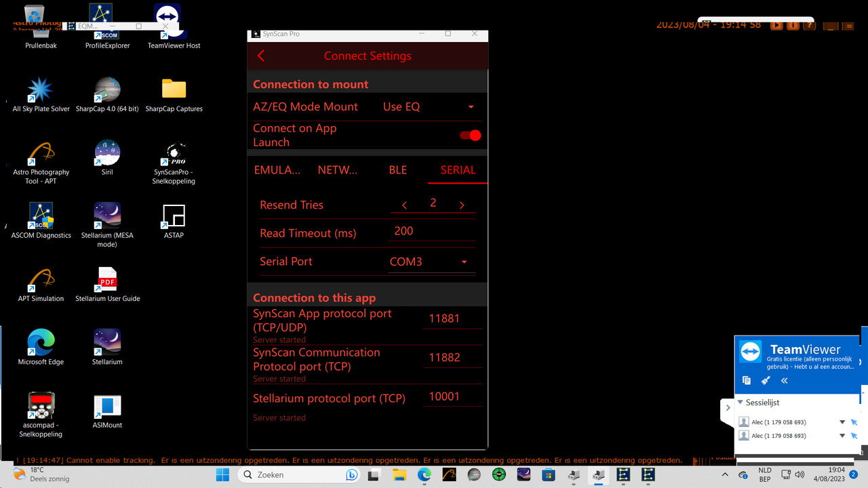The height and width of the screenshot is (488, 868).
Task: Select the BLE connection tab
Action: pos(398,170)
